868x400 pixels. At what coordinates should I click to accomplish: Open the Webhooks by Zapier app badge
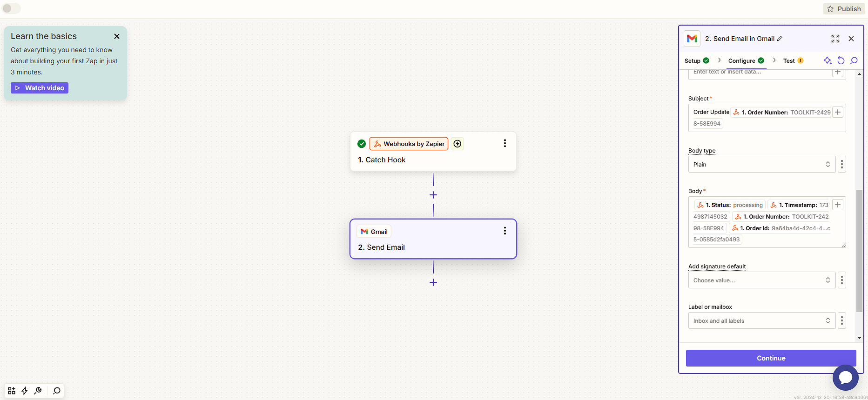tap(409, 144)
